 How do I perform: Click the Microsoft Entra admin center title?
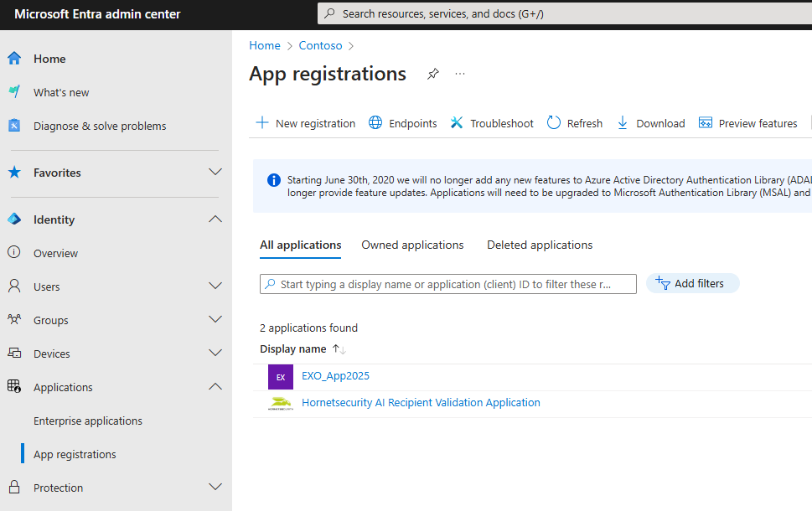tap(97, 14)
